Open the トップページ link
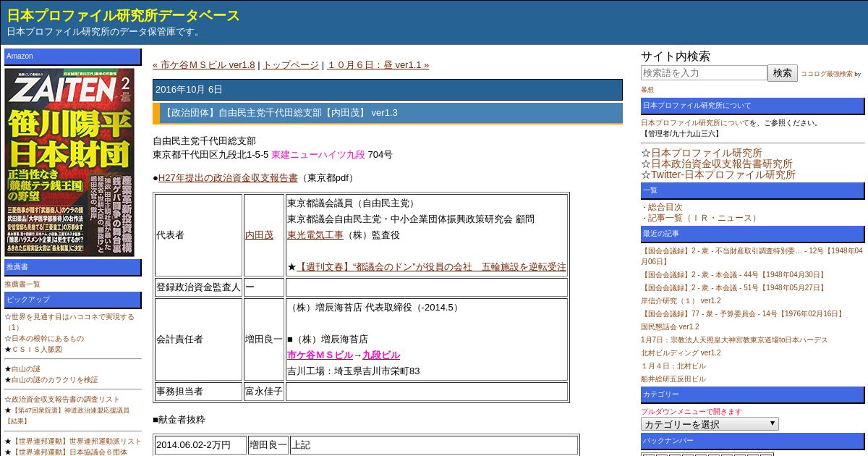This screenshot has height=456, width=868. pyautogui.click(x=290, y=64)
